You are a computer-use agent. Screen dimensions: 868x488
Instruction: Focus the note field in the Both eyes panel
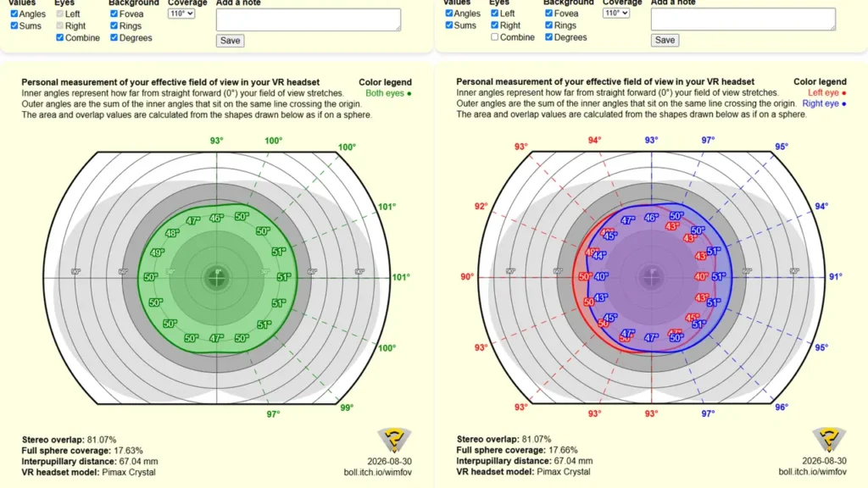point(309,19)
